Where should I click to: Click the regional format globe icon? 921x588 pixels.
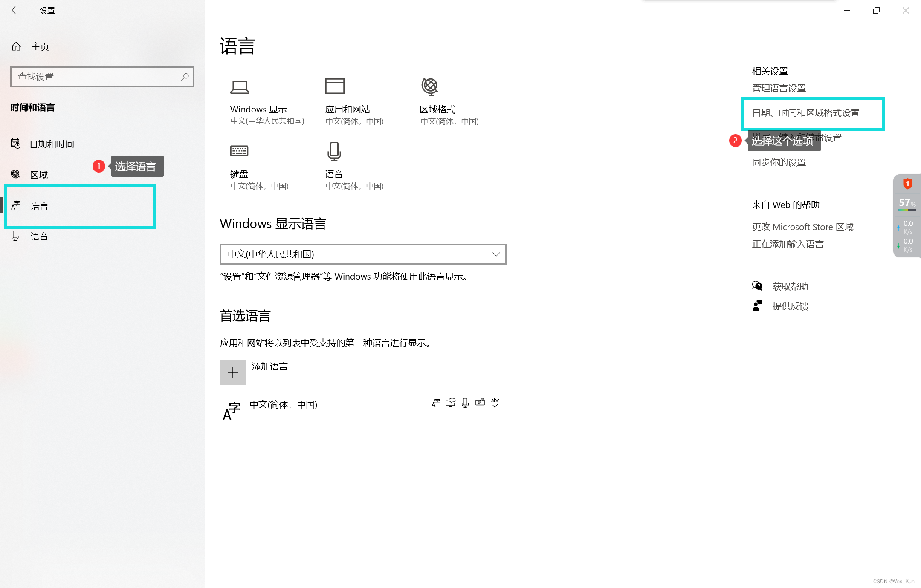click(430, 86)
